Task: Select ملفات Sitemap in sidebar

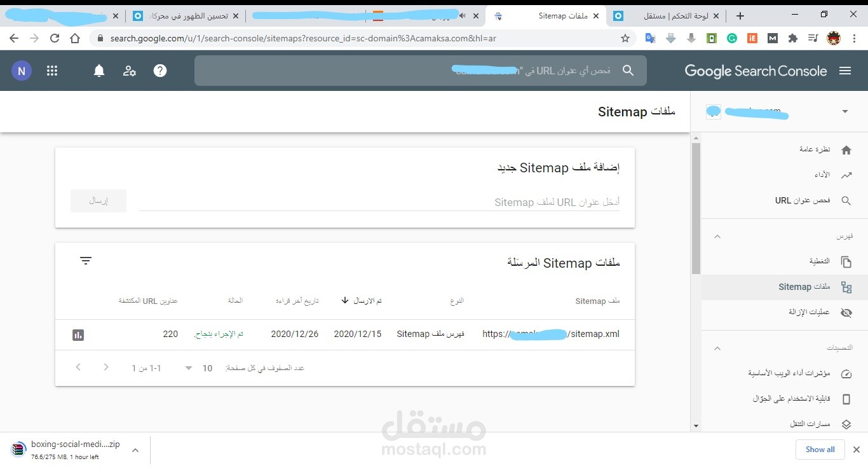Action: (x=785, y=287)
